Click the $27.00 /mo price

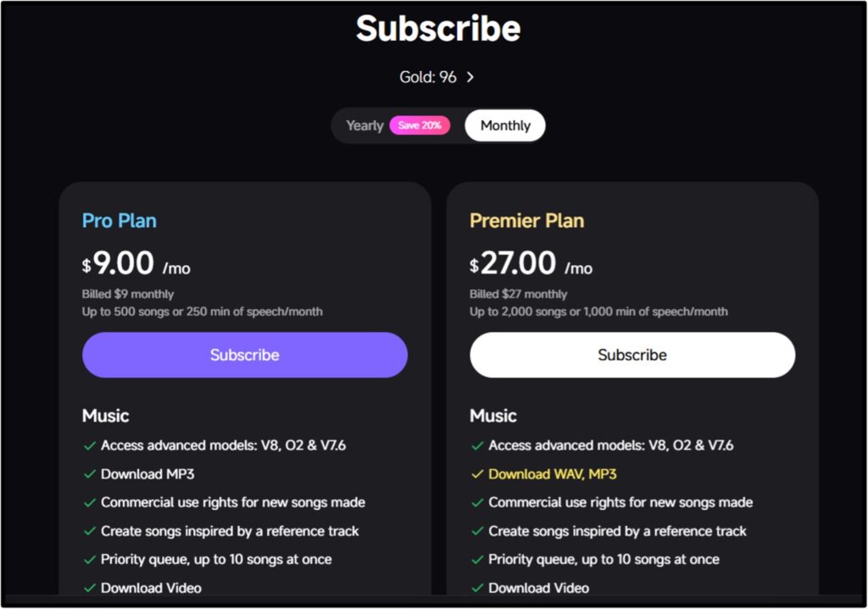pyautogui.click(x=531, y=264)
